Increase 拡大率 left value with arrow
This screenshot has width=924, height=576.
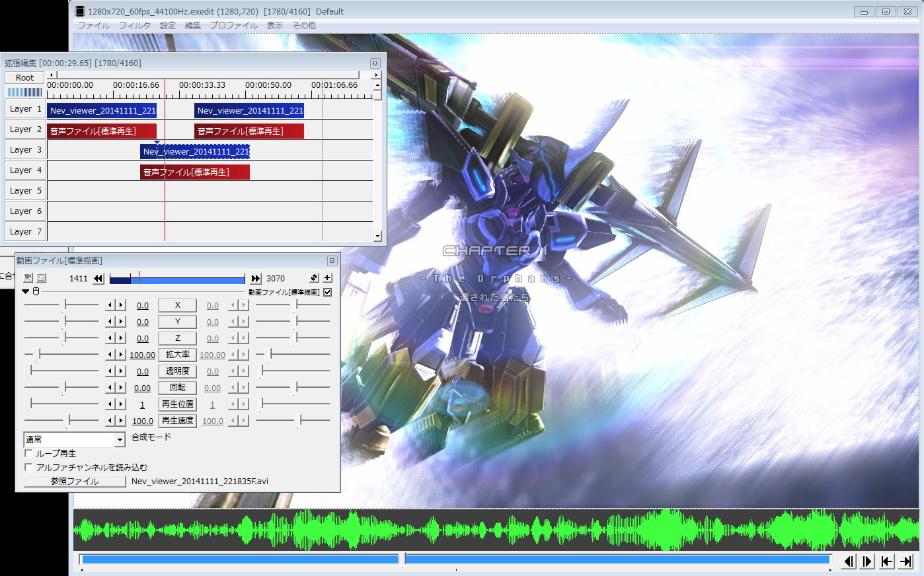pyautogui.click(x=120, y=355)
